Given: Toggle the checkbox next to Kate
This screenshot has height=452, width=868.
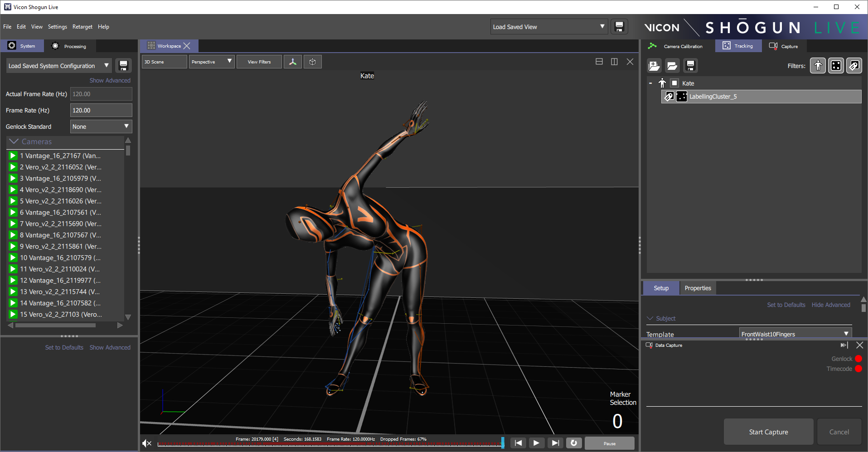Looking at the screenshot, I should (674, 83).
